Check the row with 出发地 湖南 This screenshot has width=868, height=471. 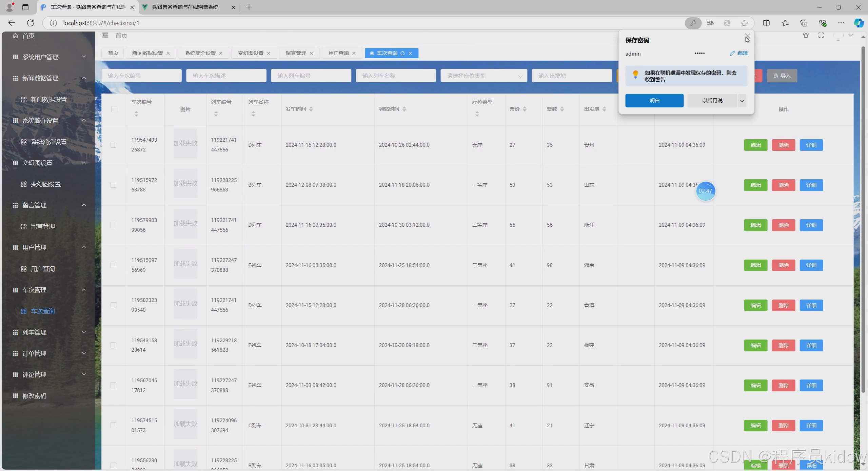point(114,265)
